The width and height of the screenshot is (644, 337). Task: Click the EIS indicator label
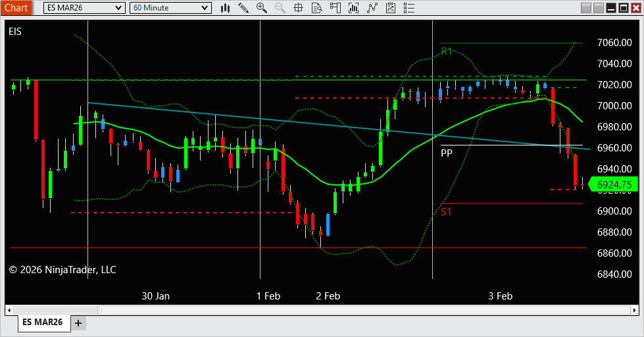pyautogui.click(x=14, y=32)
